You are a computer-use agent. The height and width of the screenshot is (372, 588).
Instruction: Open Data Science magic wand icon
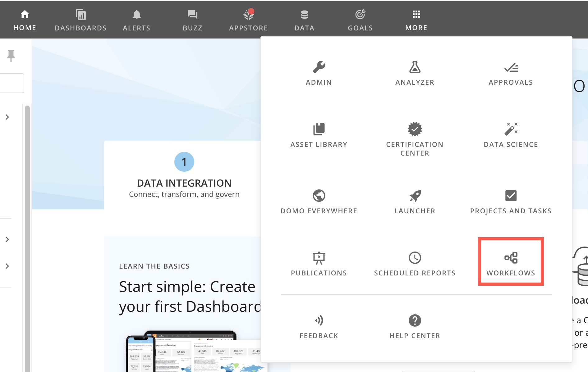click(511, 129)
